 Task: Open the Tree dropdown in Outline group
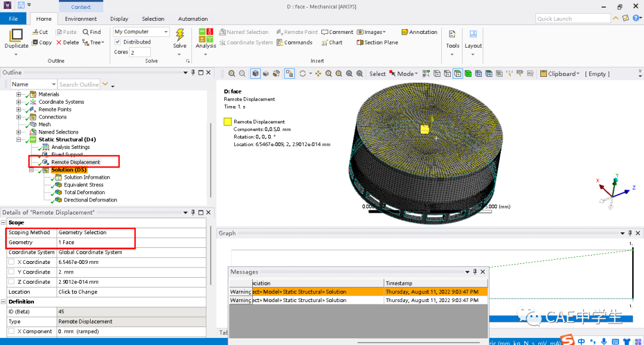coord(103,42)
